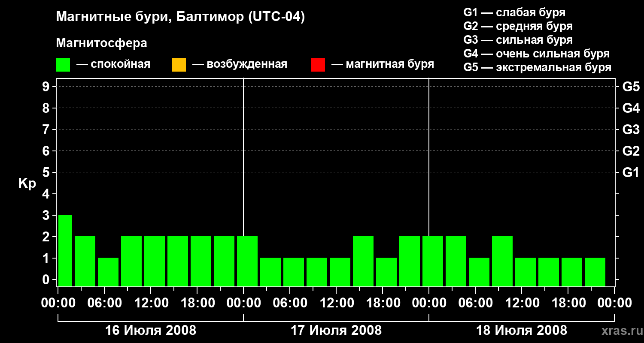
Task: Click the 15:00 bar on 17 Июля
Action: coord(363,261)
